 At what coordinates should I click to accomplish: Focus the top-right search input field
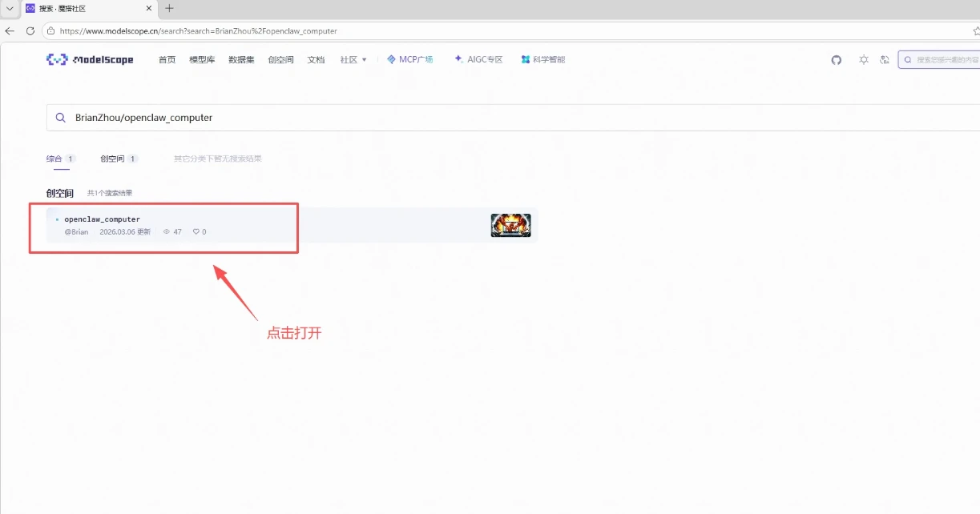(942, 59)
